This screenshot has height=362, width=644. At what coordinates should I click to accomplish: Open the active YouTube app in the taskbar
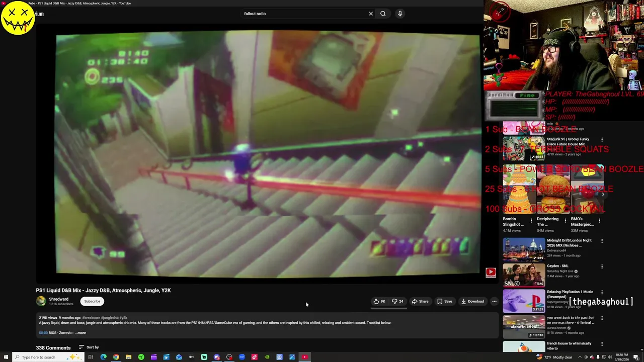[x=304, y=357]
